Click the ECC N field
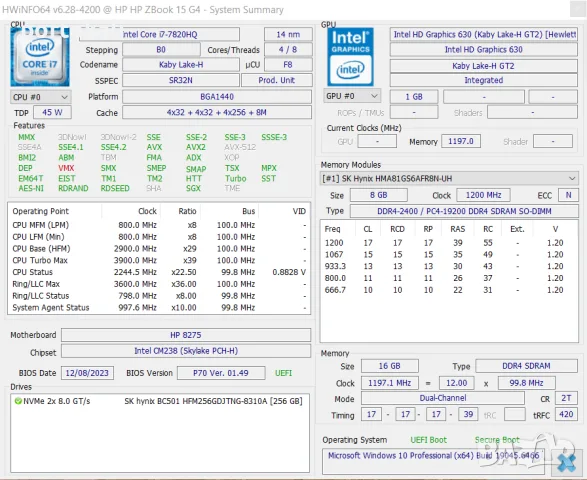587x480 pixels. point(568,195)
